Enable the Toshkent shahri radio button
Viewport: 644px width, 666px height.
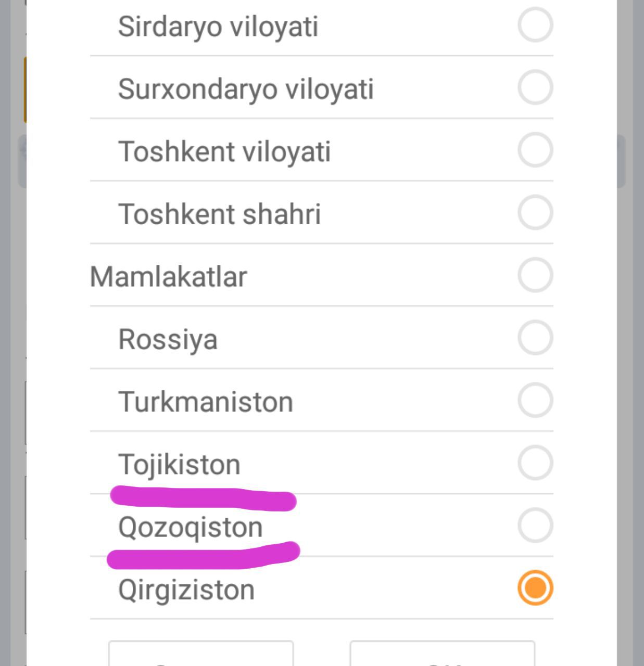coord(535,212)
